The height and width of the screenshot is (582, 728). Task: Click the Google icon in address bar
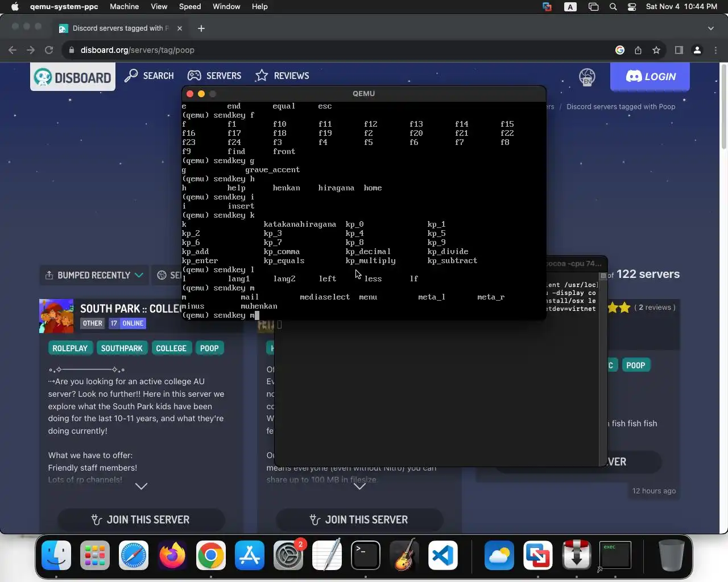(x=620, y=50)
